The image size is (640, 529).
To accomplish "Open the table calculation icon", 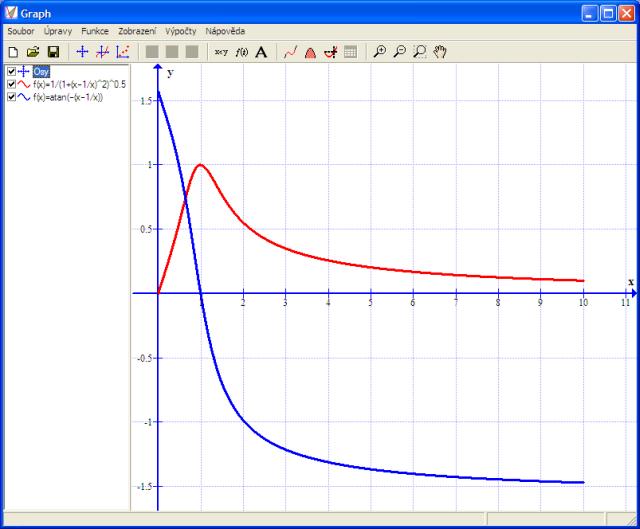I will pos(350,51).
